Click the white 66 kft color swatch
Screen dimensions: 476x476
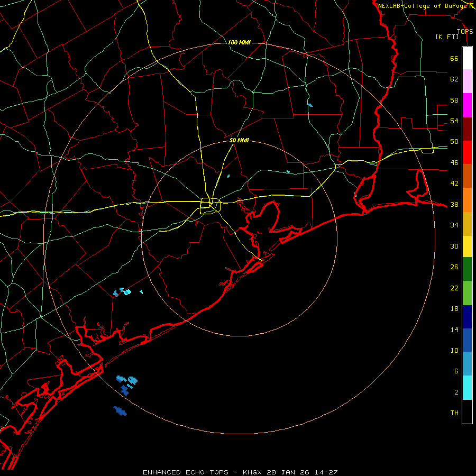(x=467, y=58)
